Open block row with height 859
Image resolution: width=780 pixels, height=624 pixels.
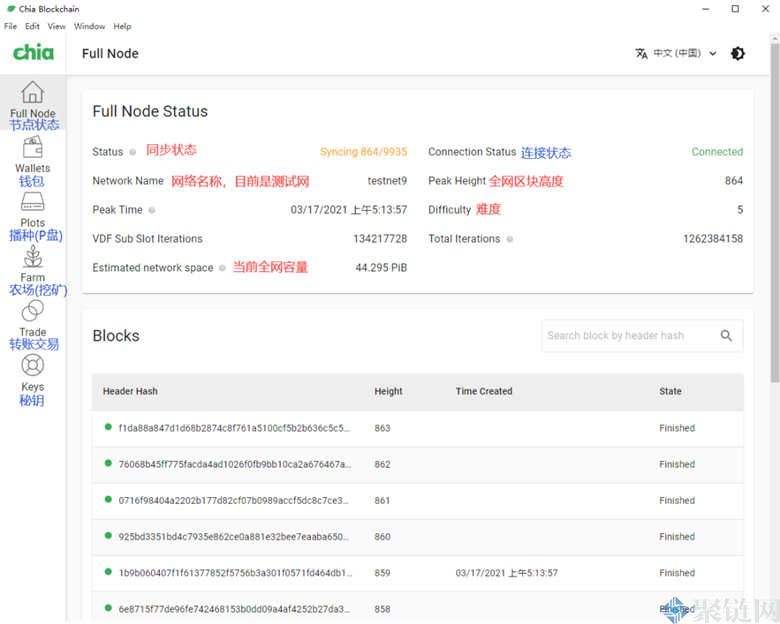click(x=417, y=573)
